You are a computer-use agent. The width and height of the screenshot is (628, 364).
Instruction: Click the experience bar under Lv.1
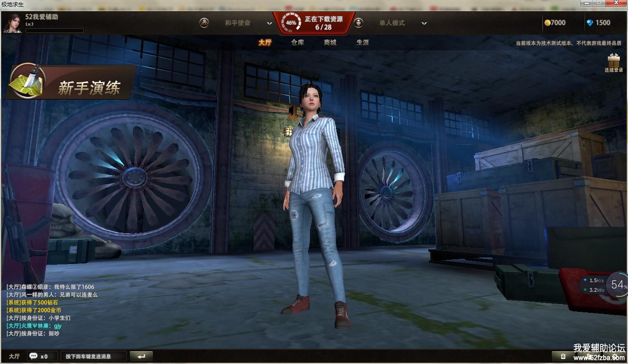click(x=54, y=31)
